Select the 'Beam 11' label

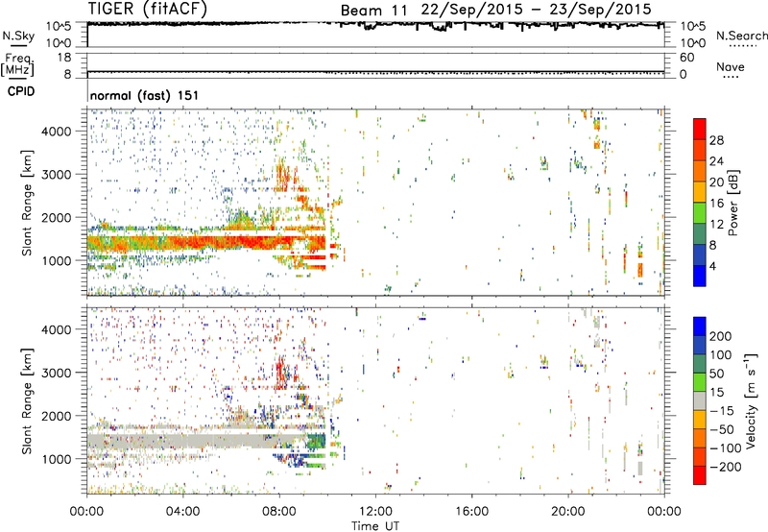click(373, 11)
